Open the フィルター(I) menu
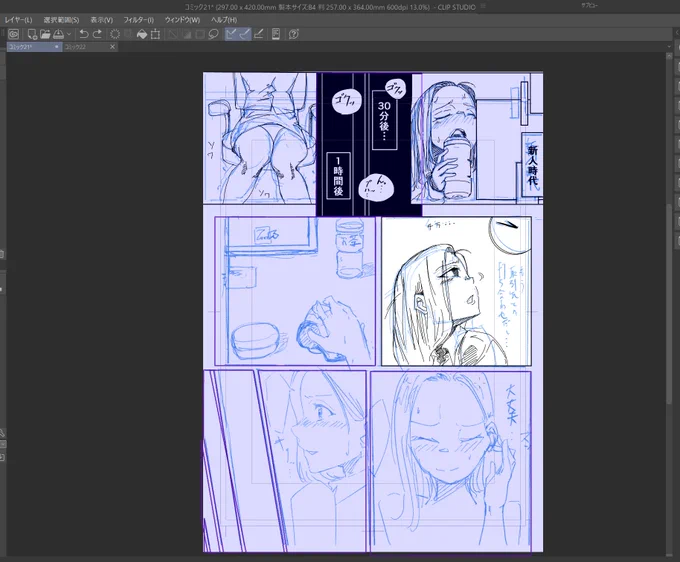The image size is (680, 562). [139, 20]
